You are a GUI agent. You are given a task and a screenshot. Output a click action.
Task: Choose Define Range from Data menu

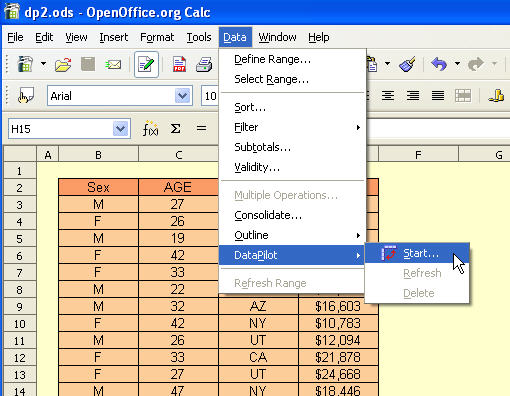(x=292, y=59)
